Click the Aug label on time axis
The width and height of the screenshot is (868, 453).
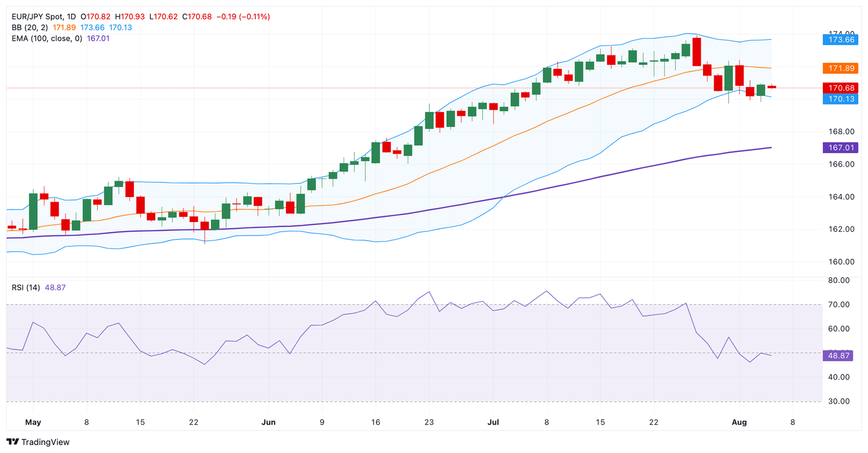click(739, 422)
